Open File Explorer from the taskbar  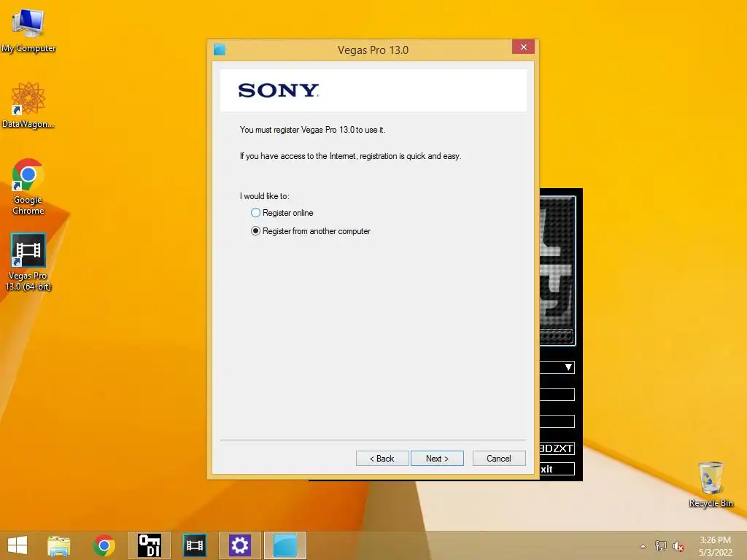pos(59,545)
